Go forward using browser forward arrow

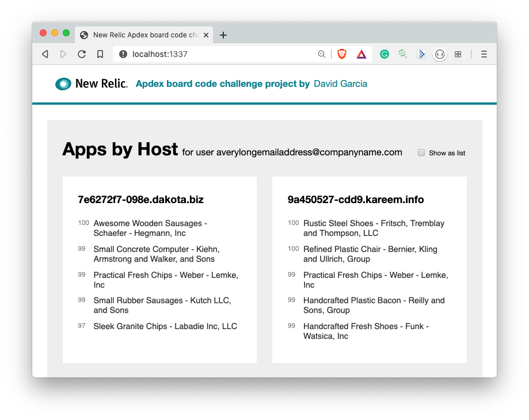63,54
